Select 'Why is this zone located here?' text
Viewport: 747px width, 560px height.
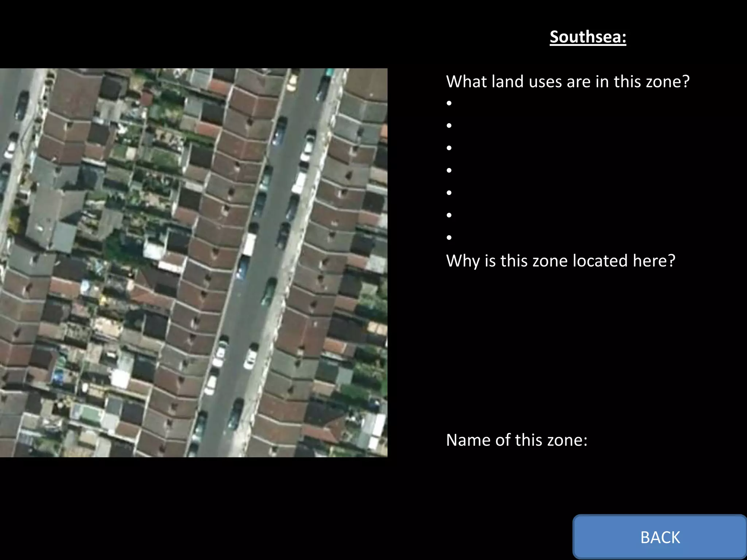561,261
